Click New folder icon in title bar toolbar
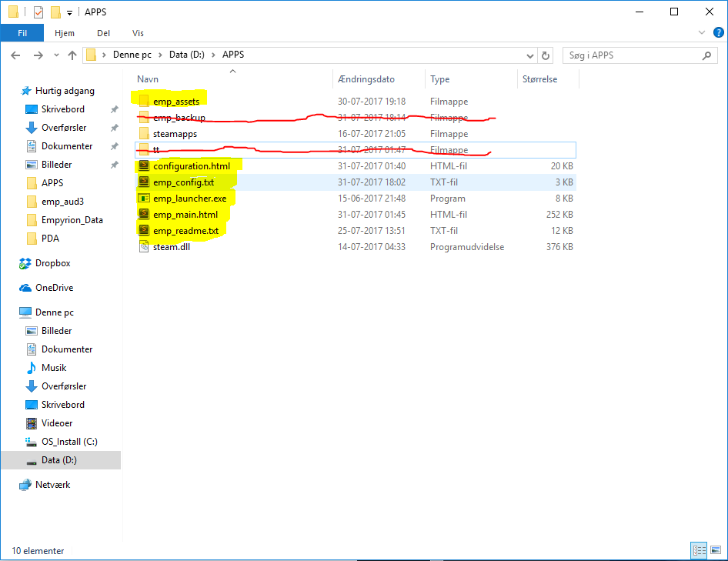Viewport: 728px width, 561px height. pyautogui.click(x=55, y=12)
